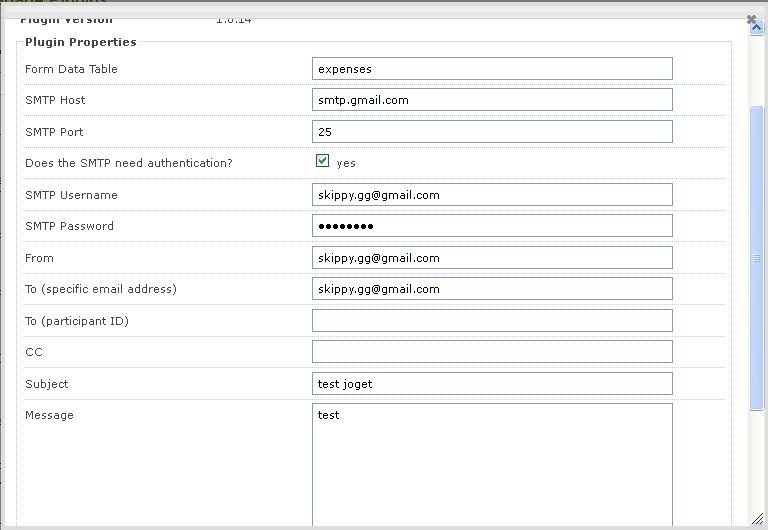Click the Plugin Properties section heading
This screenshot has width=768, height=530.
coord(81,42)
